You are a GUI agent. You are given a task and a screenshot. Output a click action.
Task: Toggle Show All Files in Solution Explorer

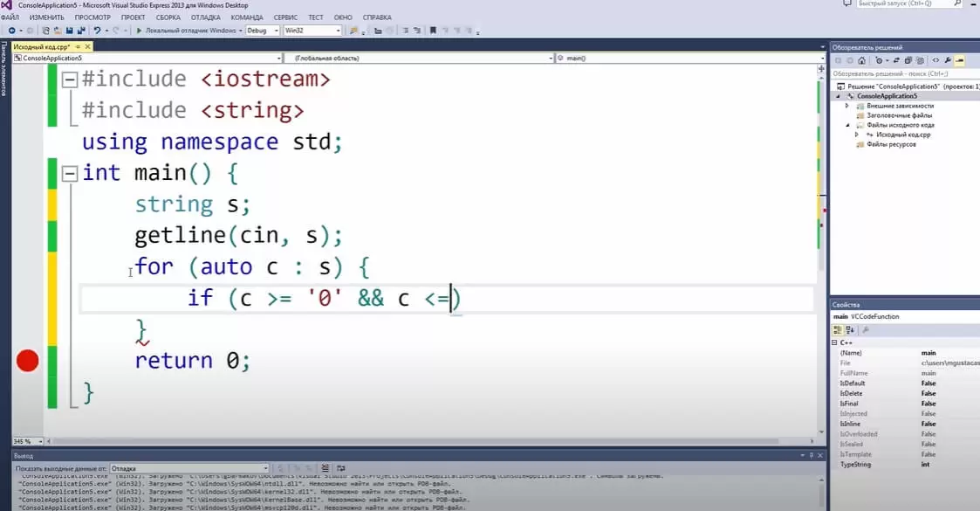920,60
